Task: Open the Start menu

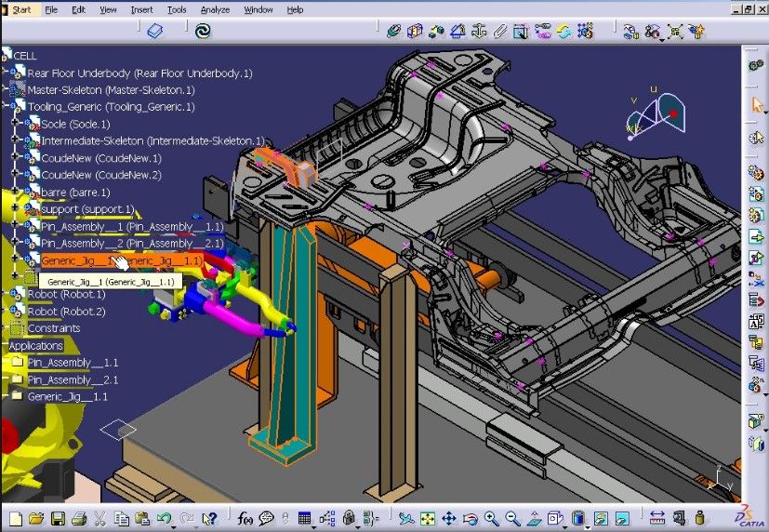Action: coord(21,9)
